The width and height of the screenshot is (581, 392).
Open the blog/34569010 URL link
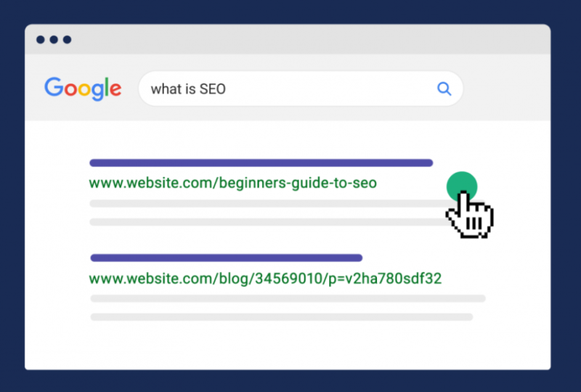265,279
